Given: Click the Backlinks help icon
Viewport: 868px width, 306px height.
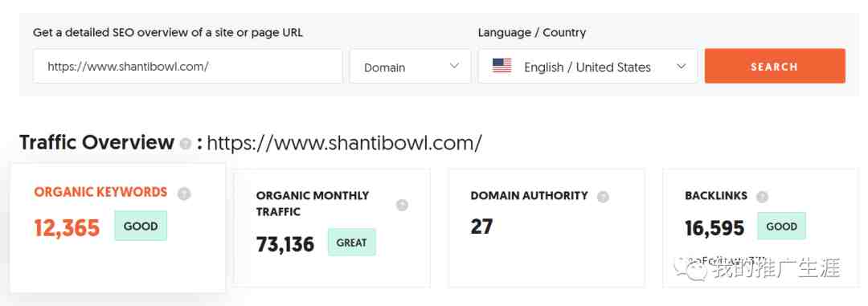Looking at the screenshot, I should coord(762,197).
